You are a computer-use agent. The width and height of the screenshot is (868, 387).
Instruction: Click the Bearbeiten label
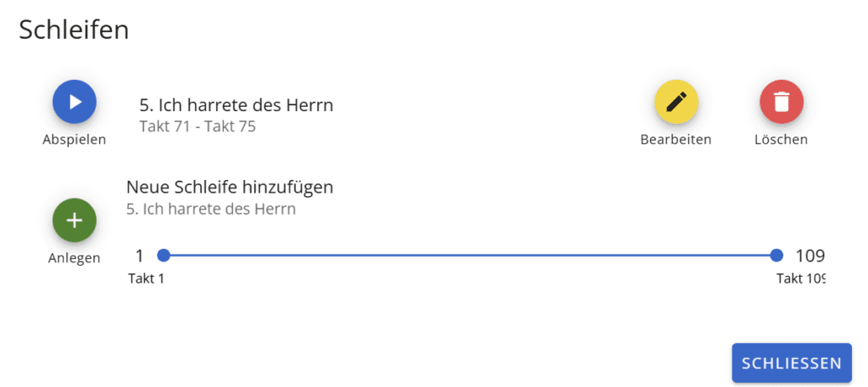pyautogui.click(x=676, y=140)
